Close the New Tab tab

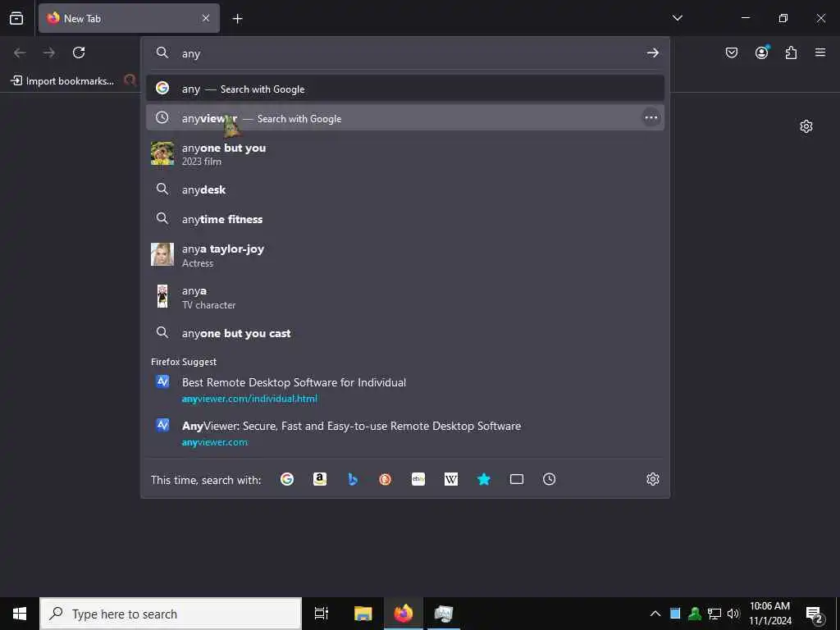pos(206,18)
